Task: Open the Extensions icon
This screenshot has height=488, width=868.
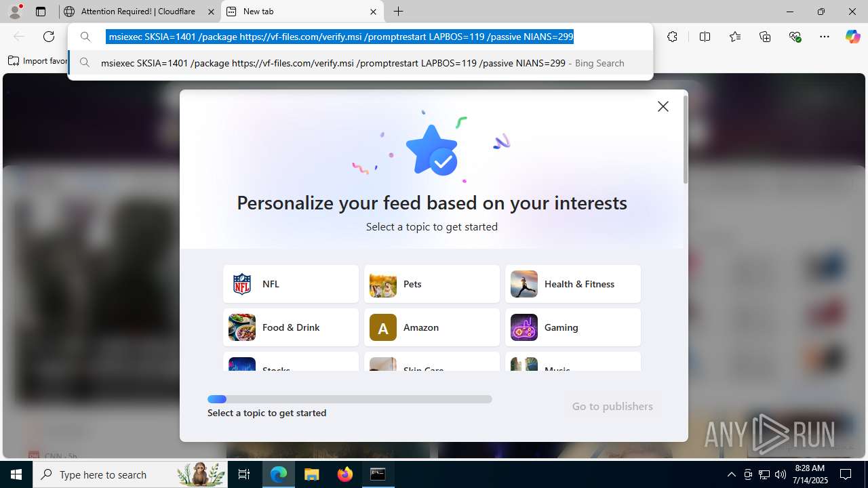Action: tap(672, 37)
